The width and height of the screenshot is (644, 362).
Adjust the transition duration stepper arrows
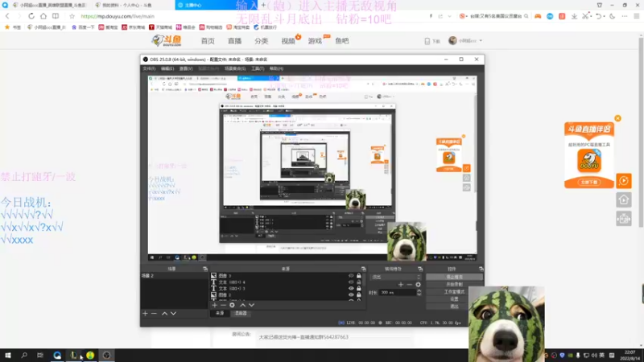[419, 292]
